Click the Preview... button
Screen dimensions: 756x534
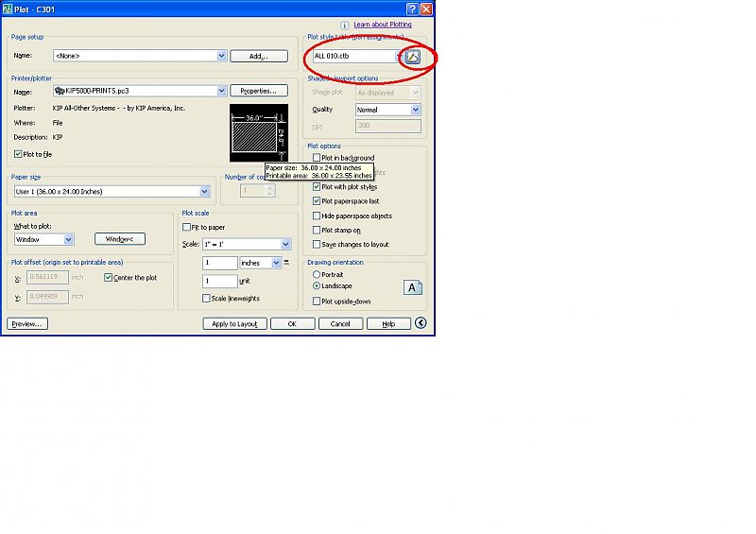[27, 323]
